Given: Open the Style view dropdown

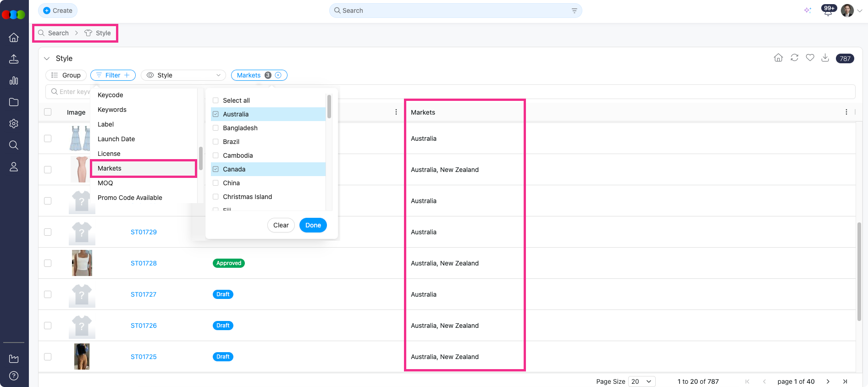Looking at the screenshot, I should (183, 75).
